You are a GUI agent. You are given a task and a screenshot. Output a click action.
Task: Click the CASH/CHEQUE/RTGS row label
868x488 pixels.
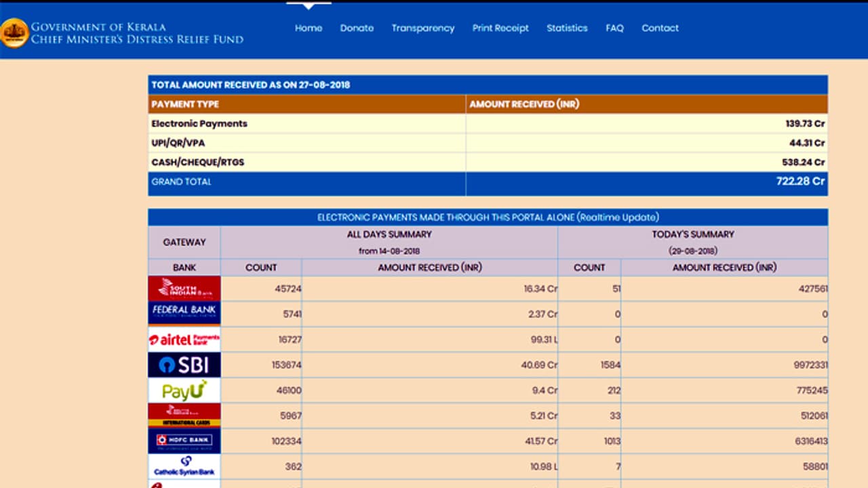197,162
